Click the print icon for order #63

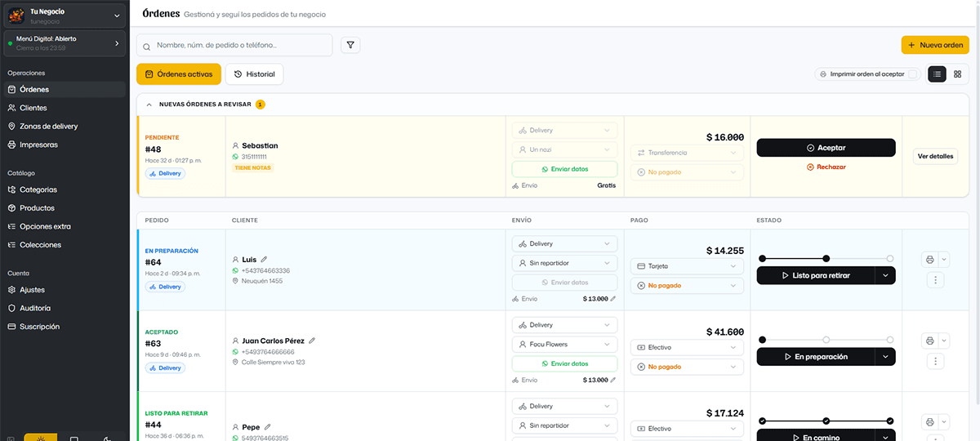click(929, 341)
